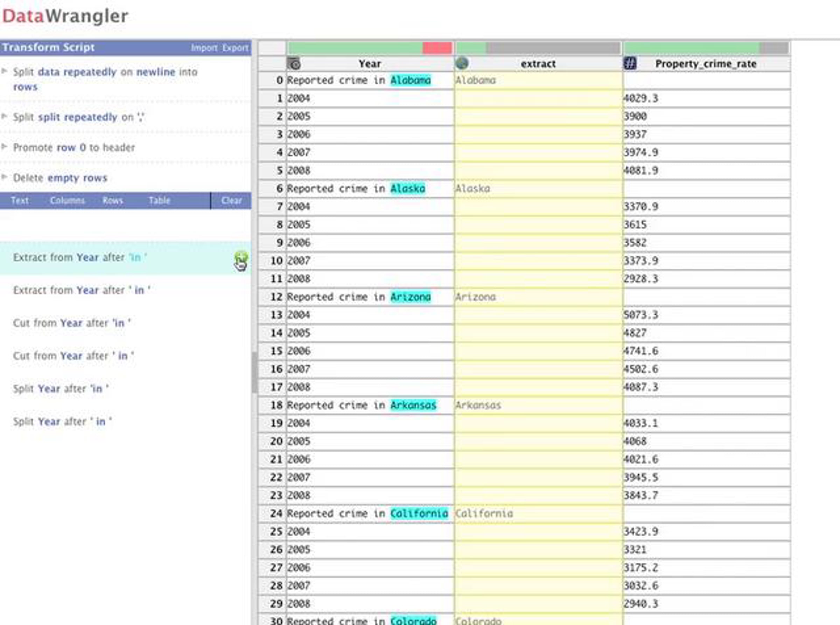Select row number 12 header
The image size is (840, 625).
click(x=272, y=297)
